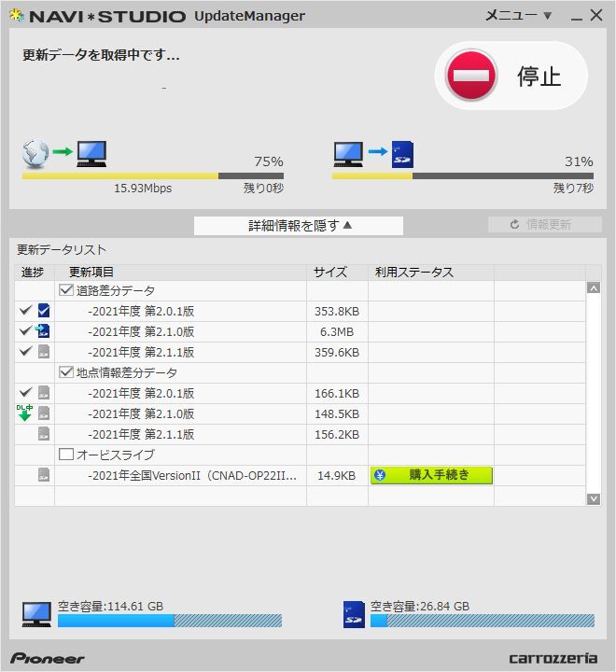Click the 166.1KB size cell
The height and width of the screenshot is (672, 616).
[x=337, y=394]
